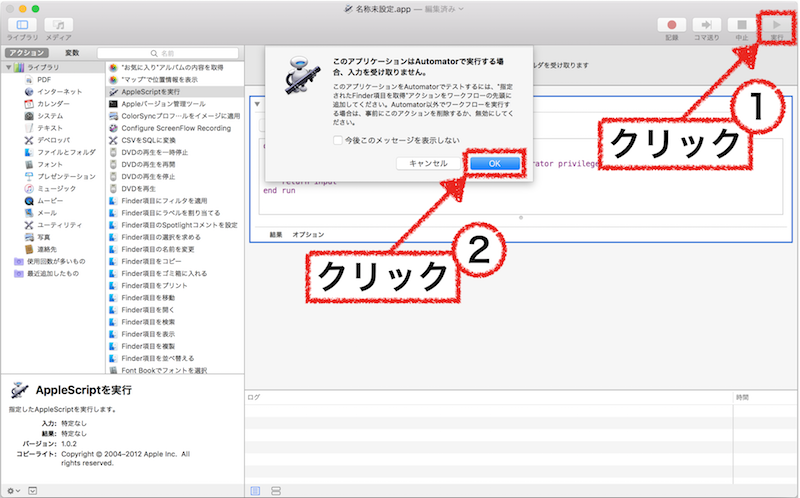Choose the AppleScriptを実行 action

click(174, 92)
